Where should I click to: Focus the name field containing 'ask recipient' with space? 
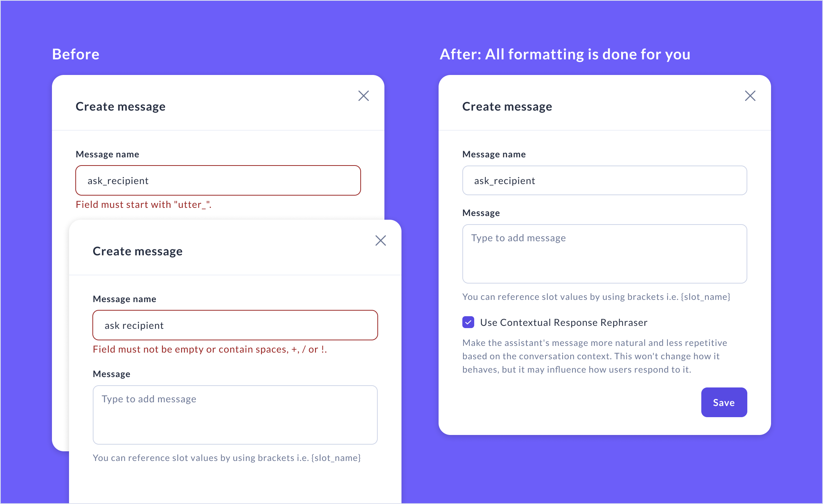coord(235,325)
